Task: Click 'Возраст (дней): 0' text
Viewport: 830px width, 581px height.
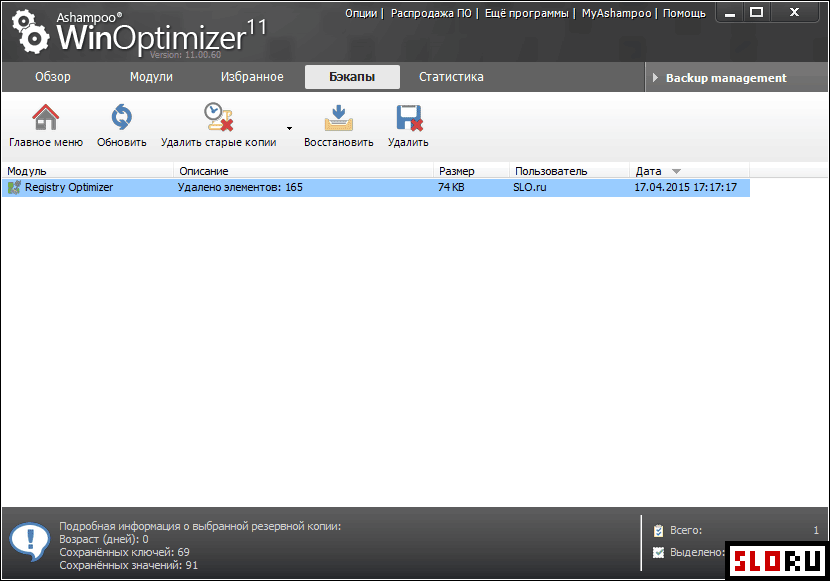Action: pyautogui.click(x=104, y=539)
